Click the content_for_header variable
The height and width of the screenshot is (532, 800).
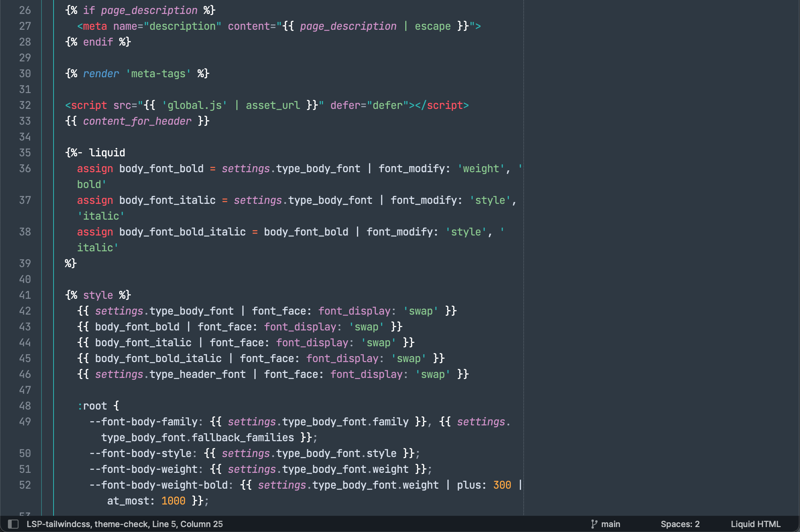coord(137,121)
